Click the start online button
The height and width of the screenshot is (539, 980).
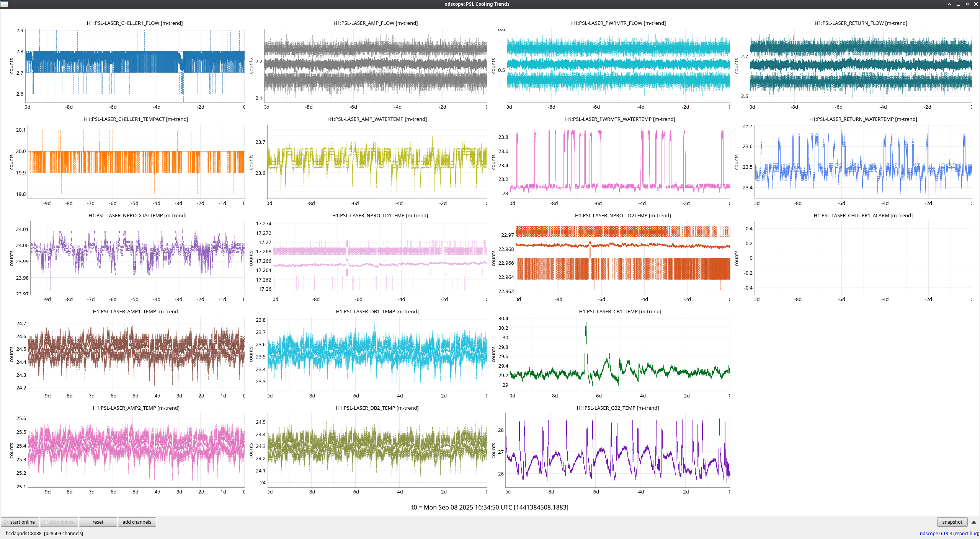pyautogui.click(x=19, y=522)
